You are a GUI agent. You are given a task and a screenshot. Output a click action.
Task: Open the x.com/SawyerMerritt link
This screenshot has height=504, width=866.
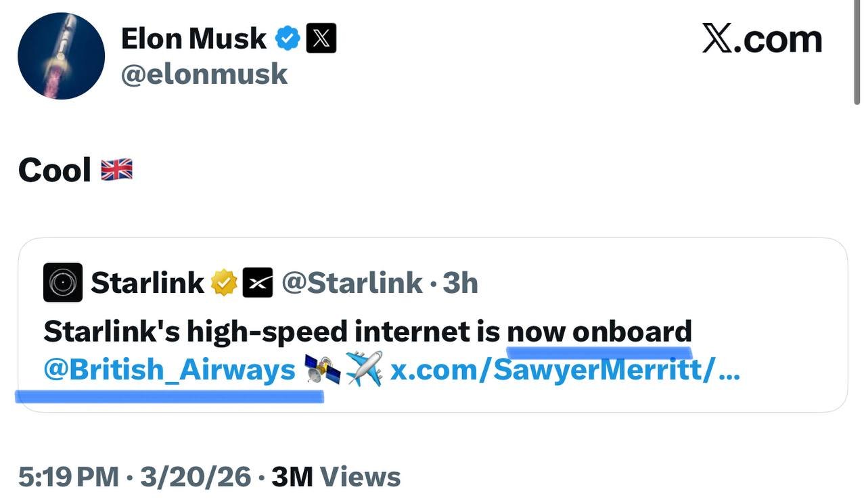point(565,370)
